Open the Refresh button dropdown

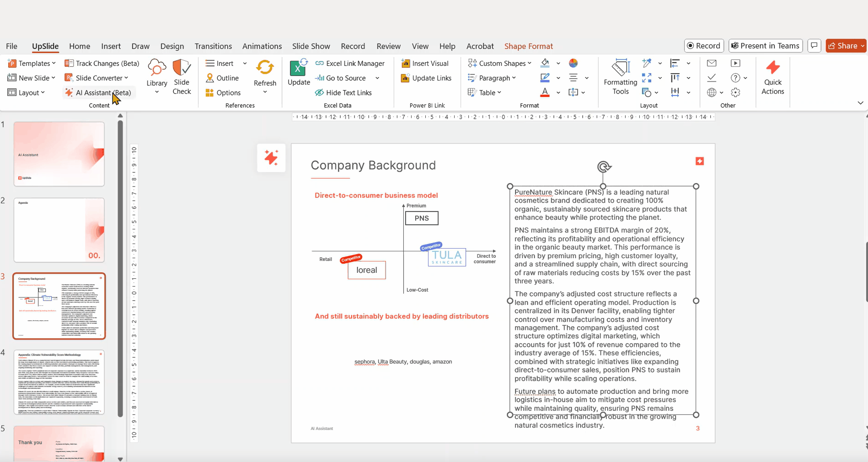click(x=265, y=92)
